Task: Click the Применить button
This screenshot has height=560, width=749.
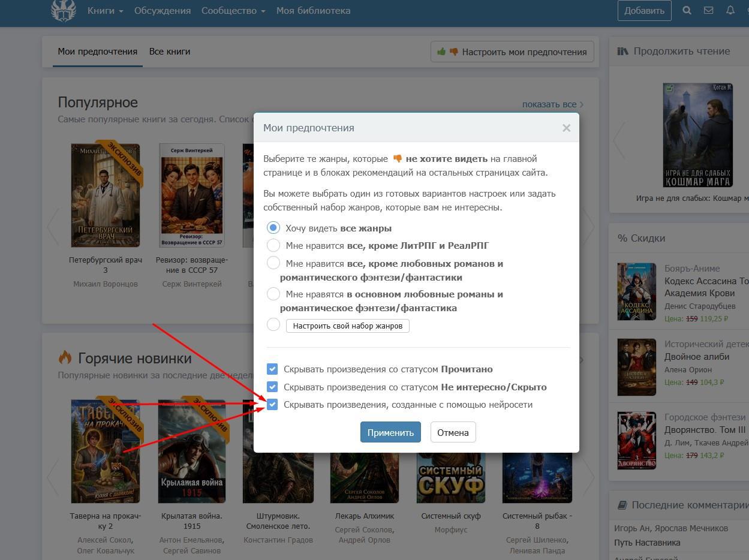Action: 390,432
